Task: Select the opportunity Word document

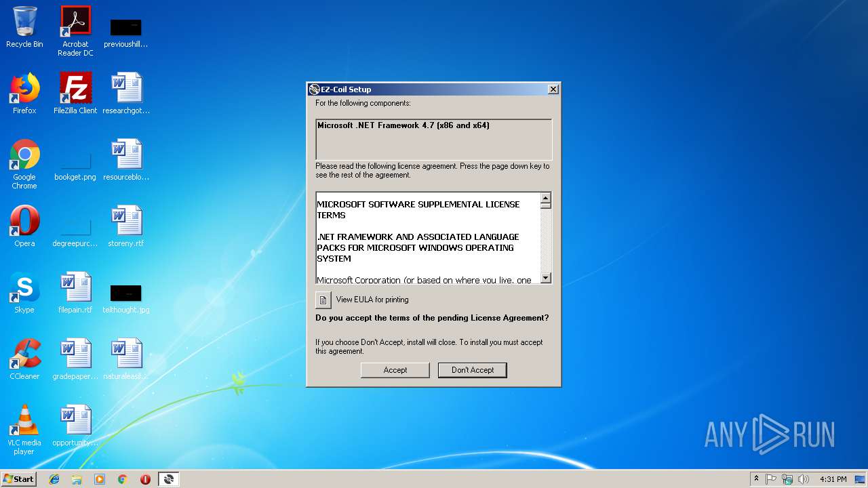Action: tap(75, 426)
